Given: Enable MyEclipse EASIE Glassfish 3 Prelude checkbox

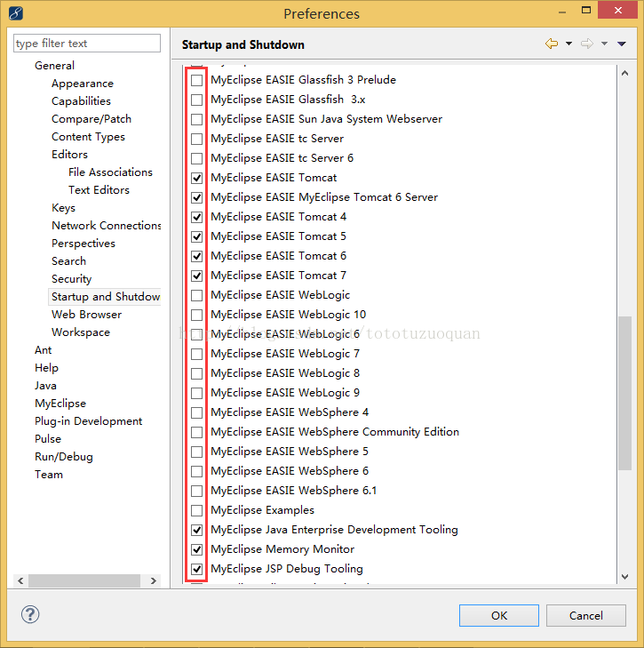Looking at the screenshot, I should coord(197,80).
